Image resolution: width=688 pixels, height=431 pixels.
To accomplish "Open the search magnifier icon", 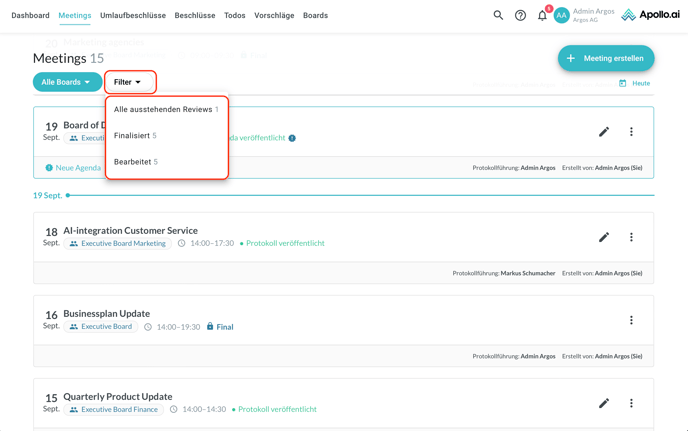I will tap(498, 15).
